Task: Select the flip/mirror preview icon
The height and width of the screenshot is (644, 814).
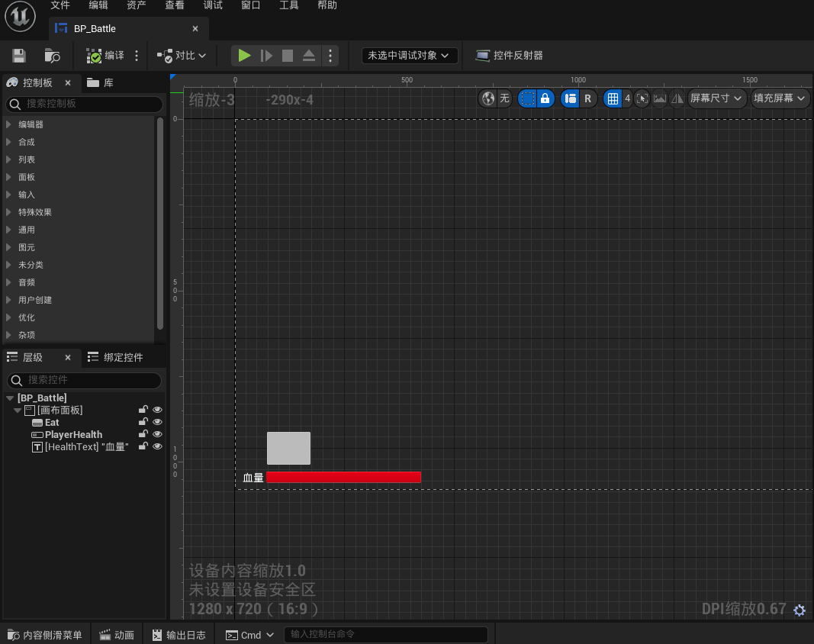Action: (x=676, y=98)
